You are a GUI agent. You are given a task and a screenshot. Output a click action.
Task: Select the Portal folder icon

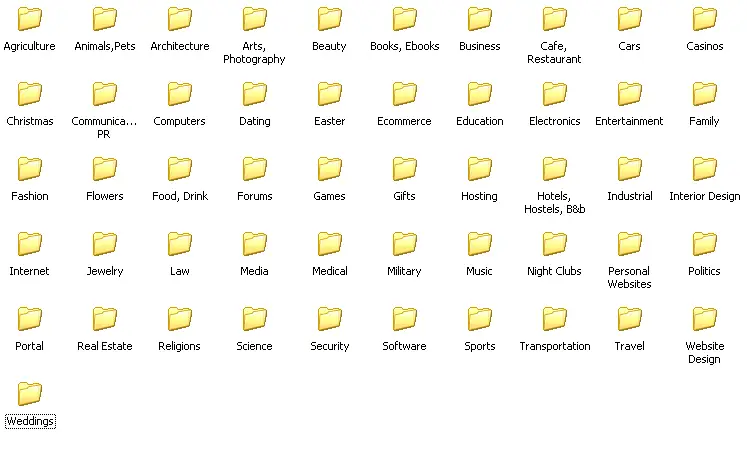30,319
